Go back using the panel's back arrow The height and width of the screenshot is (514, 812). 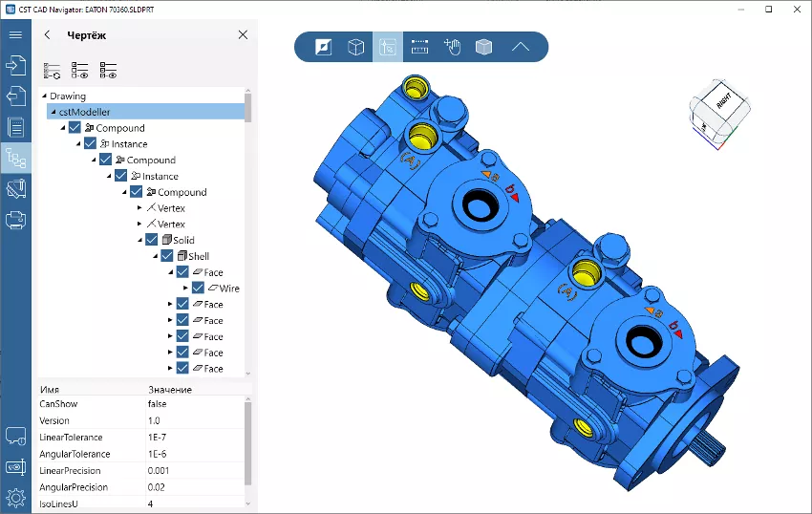(48, 35)
